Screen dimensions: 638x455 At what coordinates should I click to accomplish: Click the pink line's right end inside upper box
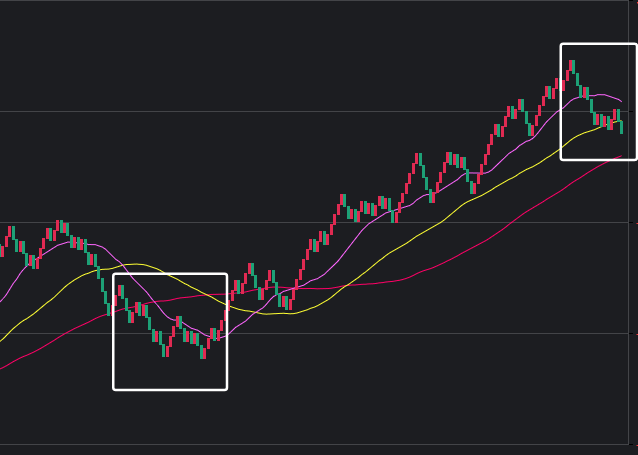[622, 101]
